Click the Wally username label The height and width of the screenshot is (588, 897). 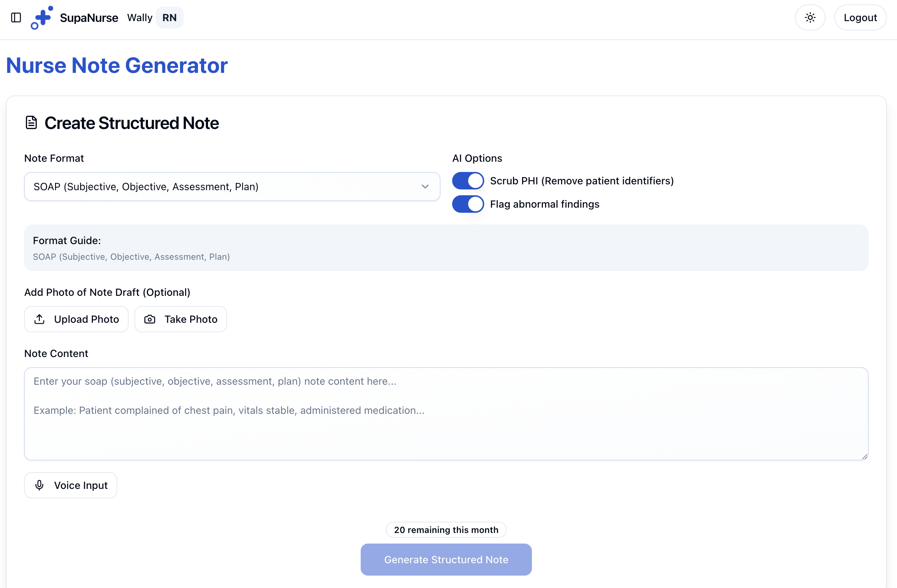point(140,18)
